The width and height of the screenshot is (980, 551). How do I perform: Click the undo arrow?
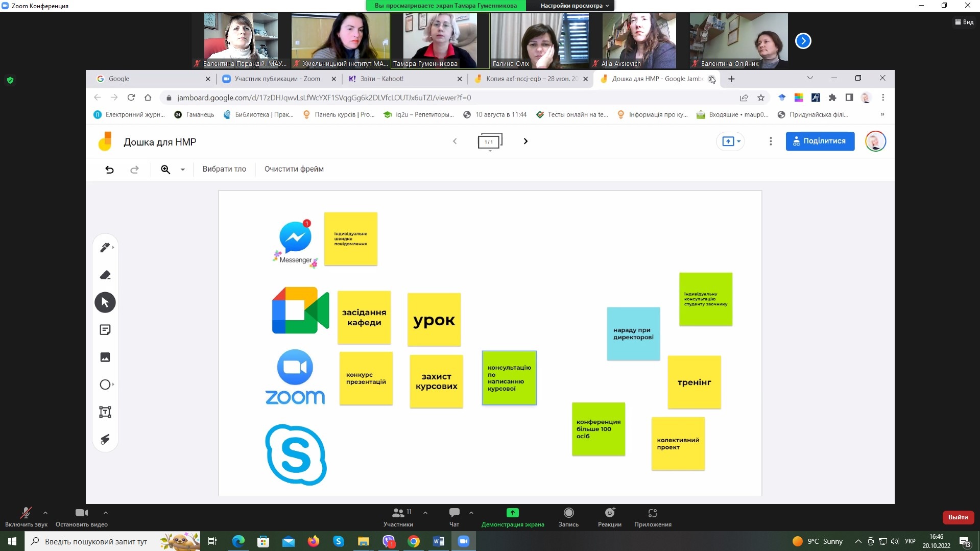coord(109,170)
